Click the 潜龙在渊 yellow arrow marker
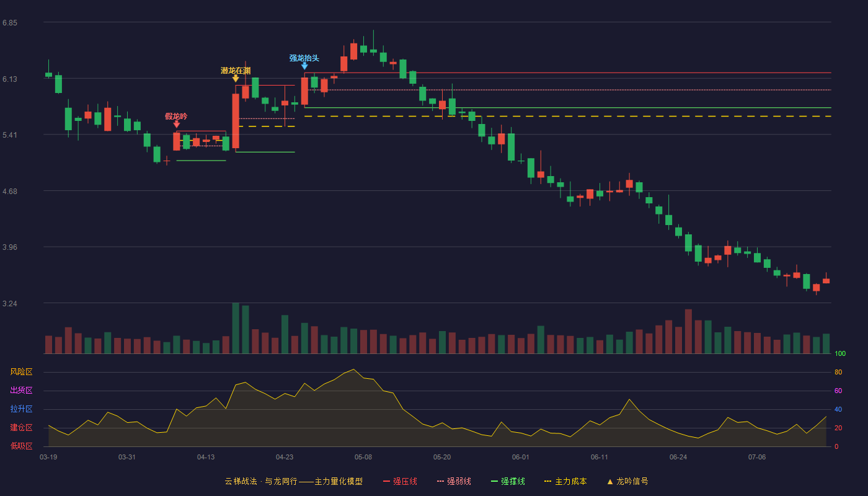Image resolution: width=868 pixels, height=496 pixels. 236,78
